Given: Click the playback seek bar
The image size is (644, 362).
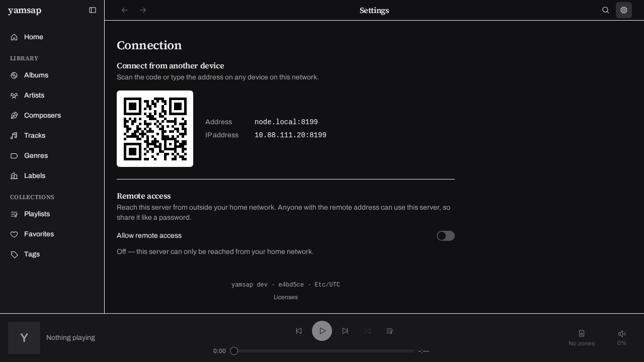Looking at the screenshot, I should (x=322, y=351).
